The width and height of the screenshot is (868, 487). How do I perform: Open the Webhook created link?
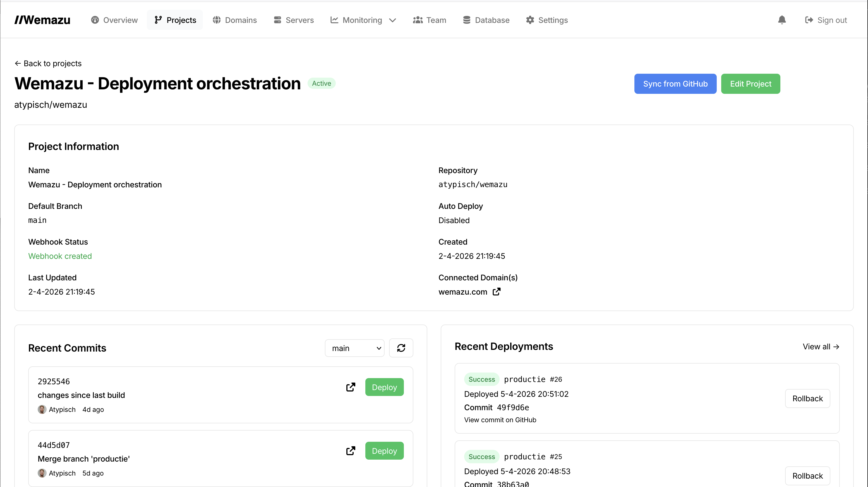click(x=60, y=256)
